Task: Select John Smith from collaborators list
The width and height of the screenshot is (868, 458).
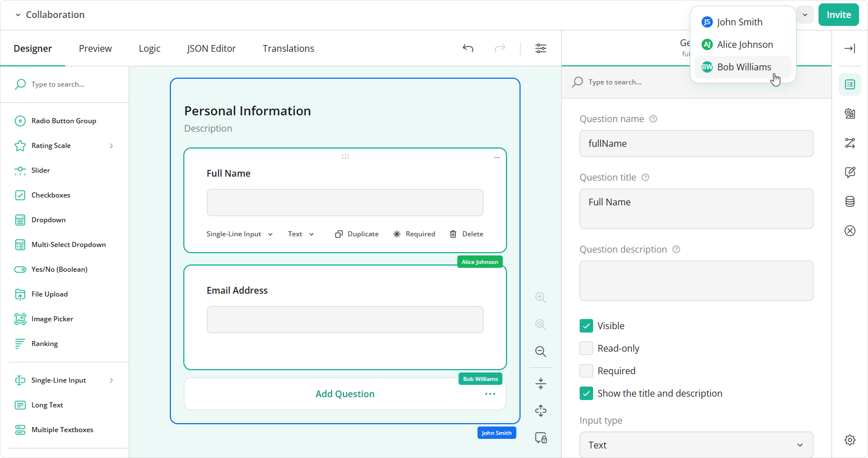Action: (743, 22)
